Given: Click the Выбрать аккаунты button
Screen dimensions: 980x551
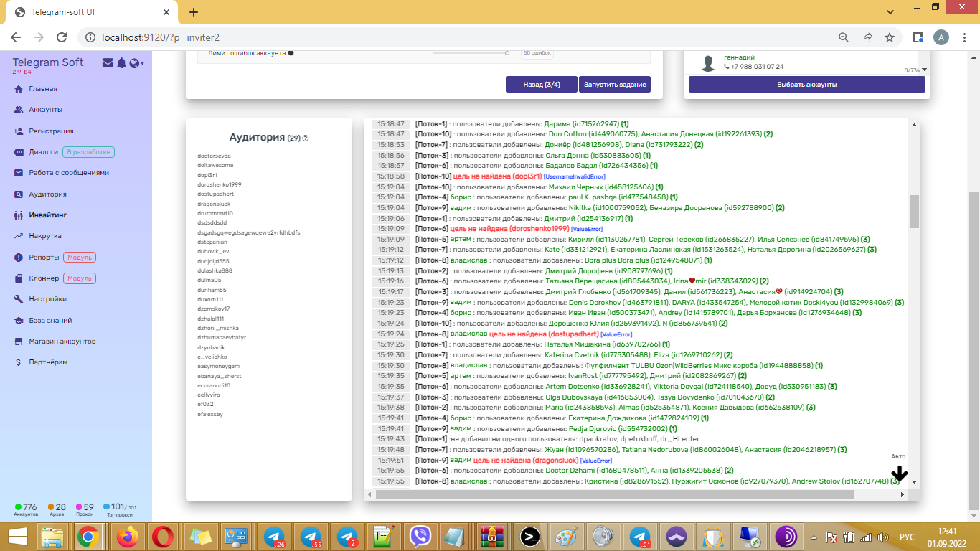Looking at the screenshot, I should point(806,85).
